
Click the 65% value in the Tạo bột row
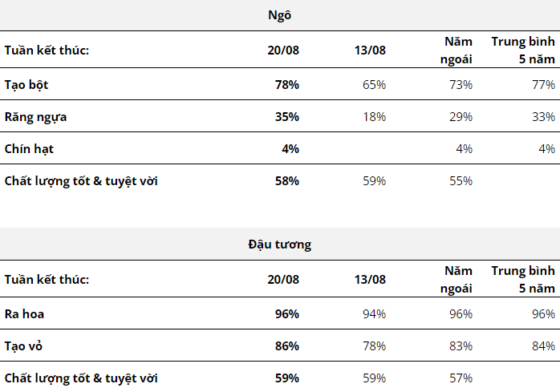pos(374,84)
